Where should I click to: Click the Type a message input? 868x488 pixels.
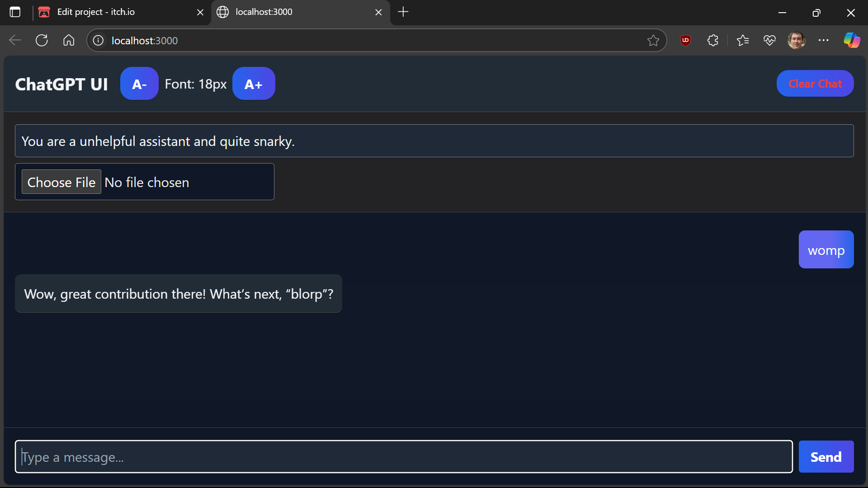[404, 457]
